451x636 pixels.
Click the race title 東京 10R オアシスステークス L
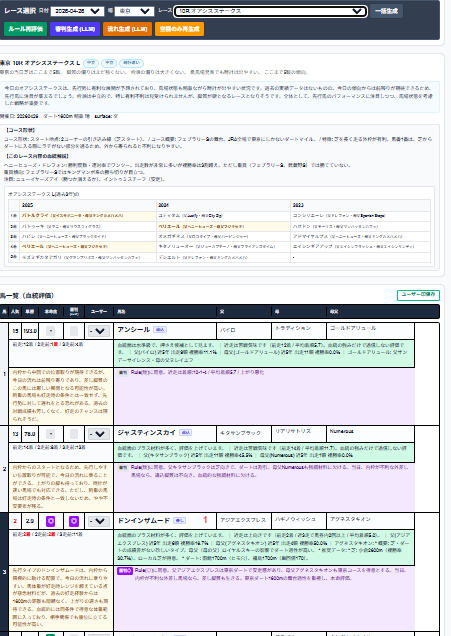pyautogui.click(x=40, y=63)
